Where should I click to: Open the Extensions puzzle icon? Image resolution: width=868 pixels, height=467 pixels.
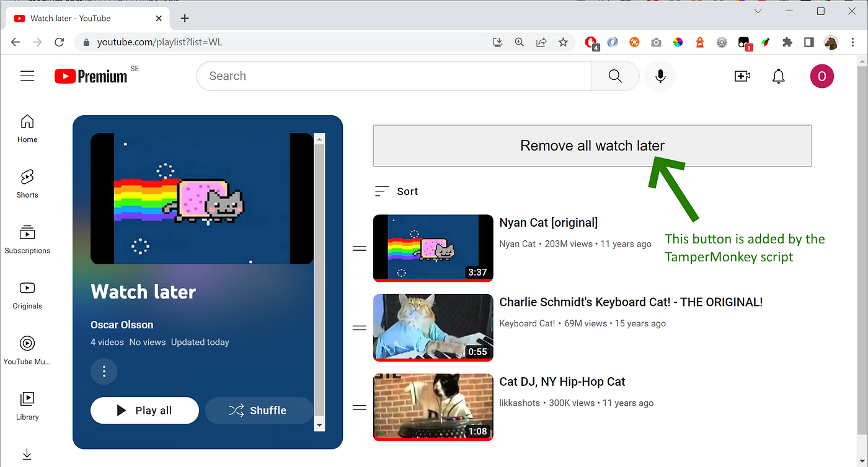coord(787,42)
